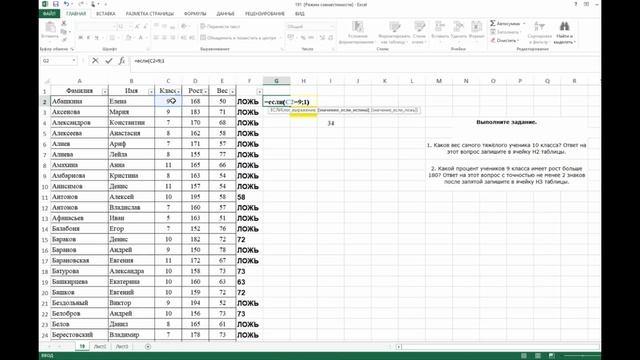640x360 pixels.
Task: Switch to Normal view in status bar
Action: click(524, 356)
